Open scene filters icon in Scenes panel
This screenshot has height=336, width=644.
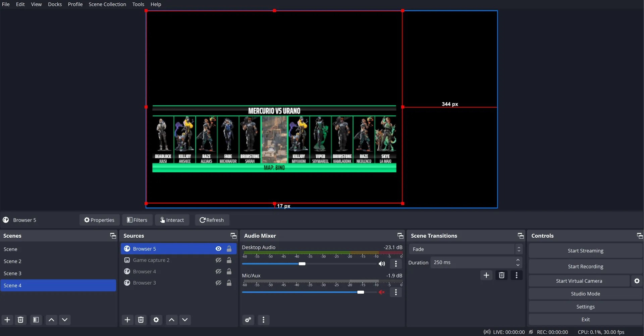36,320
